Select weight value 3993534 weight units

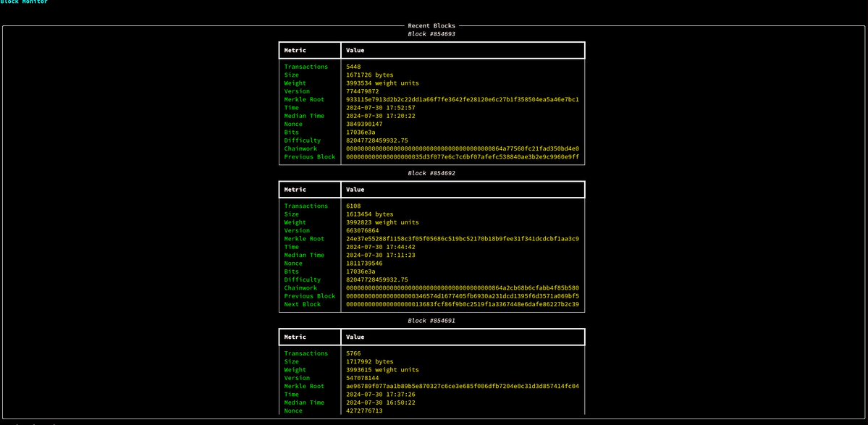382,83
